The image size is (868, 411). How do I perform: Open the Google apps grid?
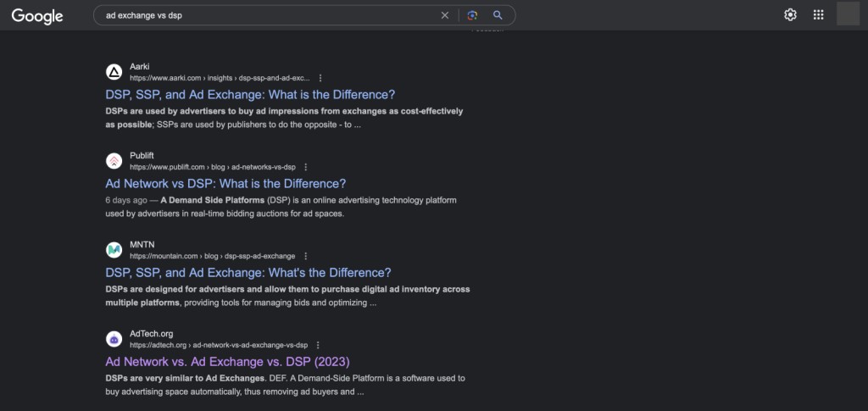tap(818, 15)
